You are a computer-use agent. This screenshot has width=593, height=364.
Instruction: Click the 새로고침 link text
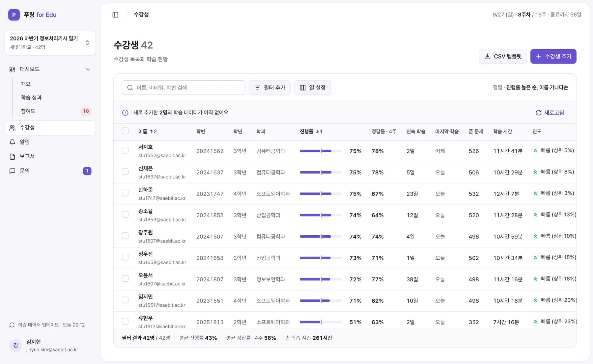click(x=554, y=113)
